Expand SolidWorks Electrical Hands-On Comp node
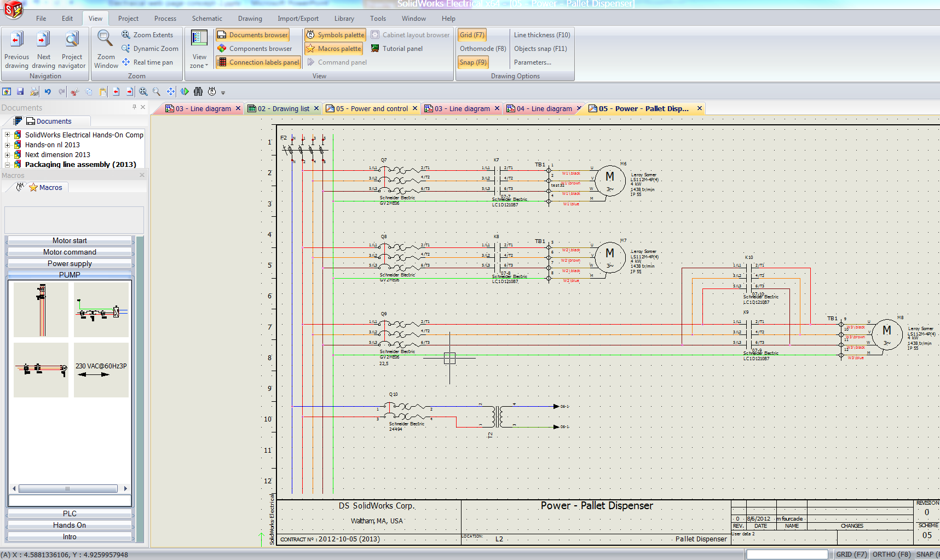Image resolution: width=940 pixels, height=560 pixels. [7, 135]
